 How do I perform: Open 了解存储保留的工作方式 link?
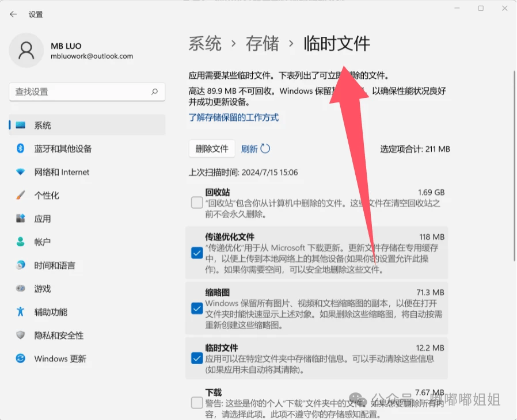(233, 117)
